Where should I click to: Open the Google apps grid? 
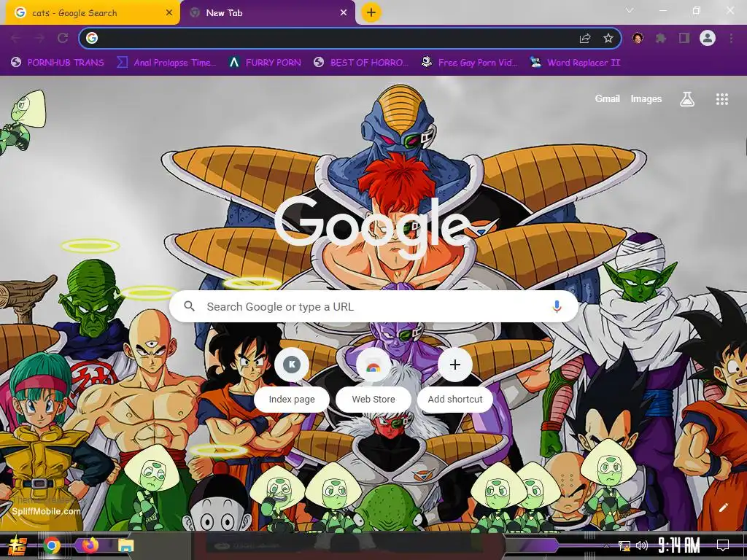722,99
